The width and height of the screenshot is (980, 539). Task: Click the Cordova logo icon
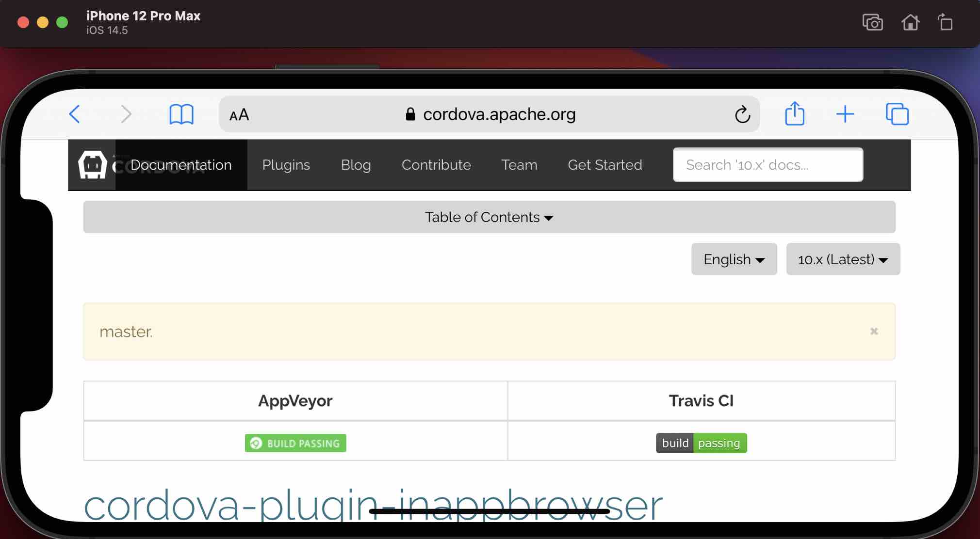(92, 165)
